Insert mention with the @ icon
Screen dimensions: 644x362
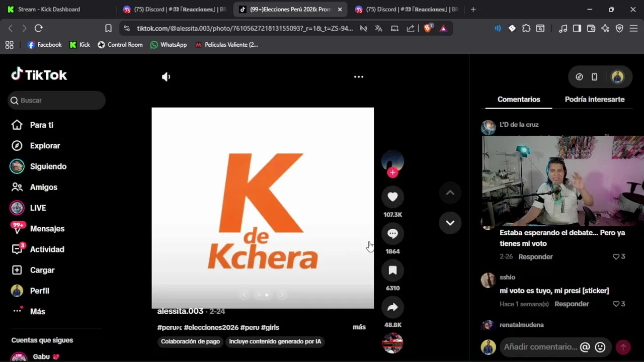(585, 347)
